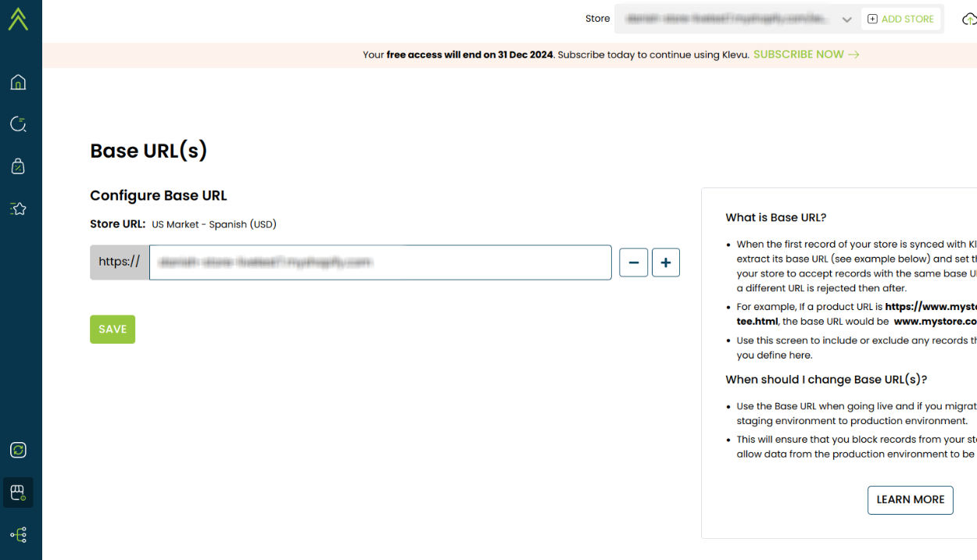Open the Home dashboard from the sidebar
The image size is (977, 560).
pos(18,82)
